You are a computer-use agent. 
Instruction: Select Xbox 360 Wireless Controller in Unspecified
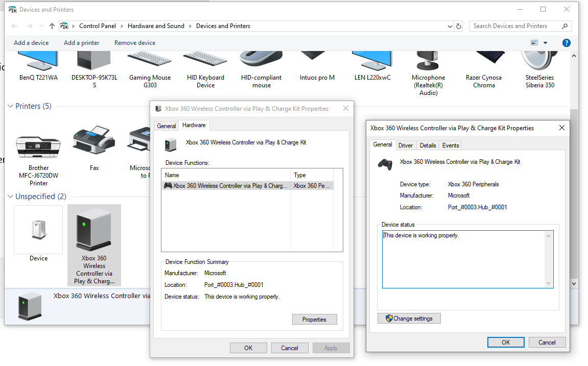pos(94,245)
